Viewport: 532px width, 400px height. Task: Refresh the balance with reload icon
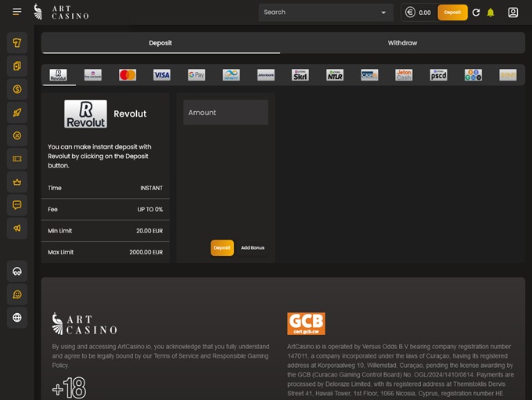click(x=476, y=13)
